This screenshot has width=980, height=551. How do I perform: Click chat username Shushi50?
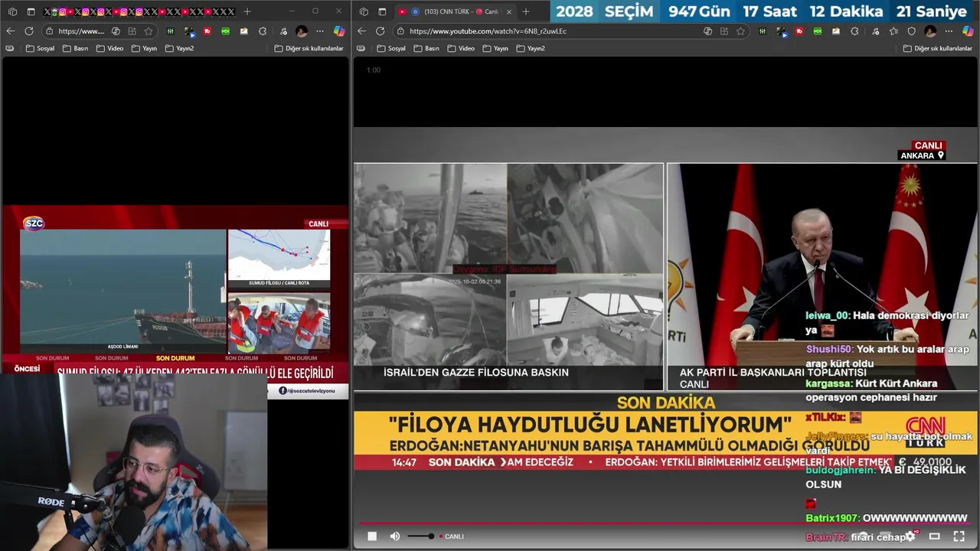(x=829, y=349)
